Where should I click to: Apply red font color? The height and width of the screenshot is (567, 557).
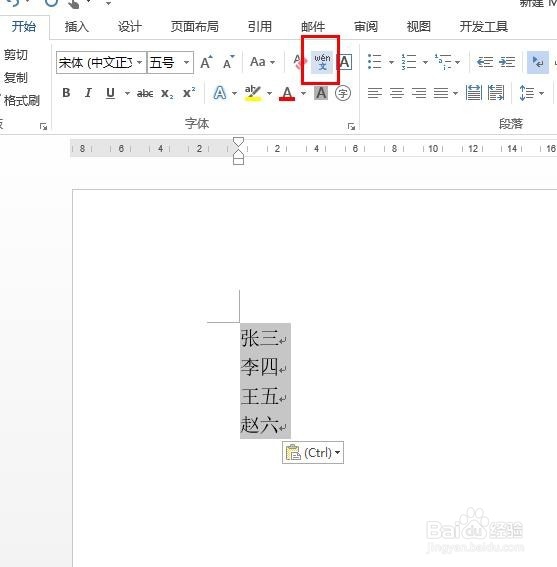pyautogui.click(x=287, y=93)
